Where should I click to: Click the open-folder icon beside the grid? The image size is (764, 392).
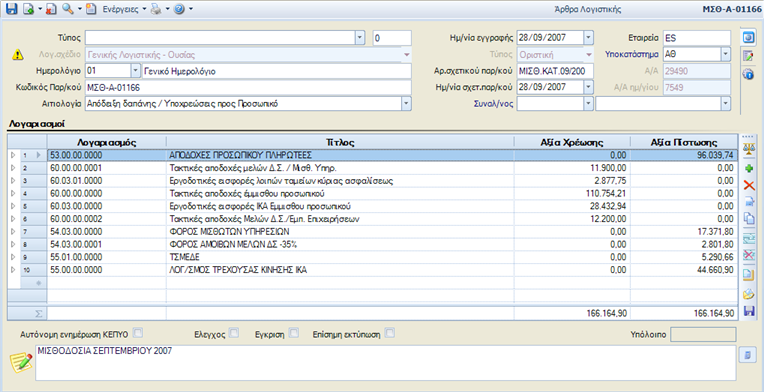point(748,294)
